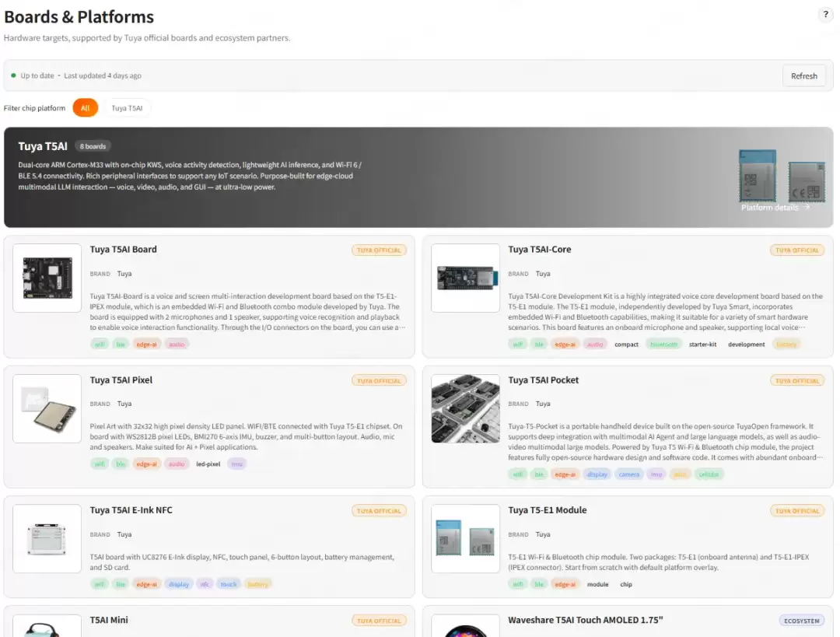The width and height of the screenshot is (840, 637).
Task: Click module tag on Tuya T5-E1 Module
Action: [x=597, y=584]
